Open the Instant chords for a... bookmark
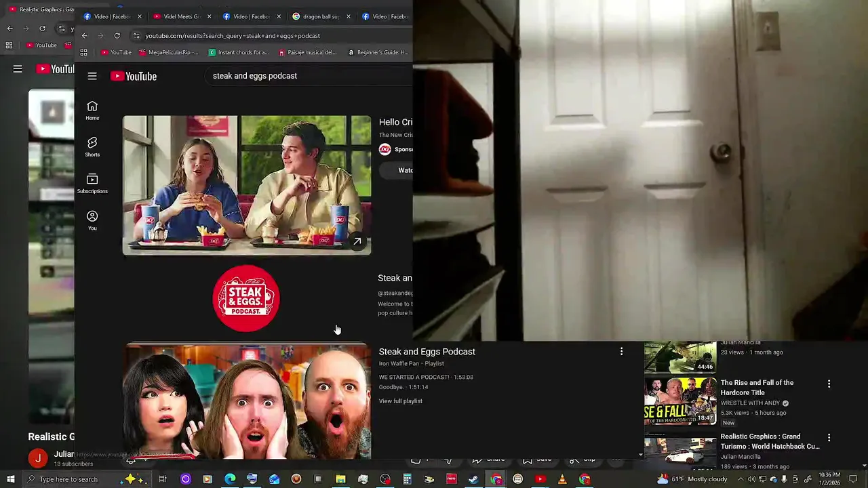The height and width of the screenshot is (488, 868). pyautogui.click(x=239, y=52)
